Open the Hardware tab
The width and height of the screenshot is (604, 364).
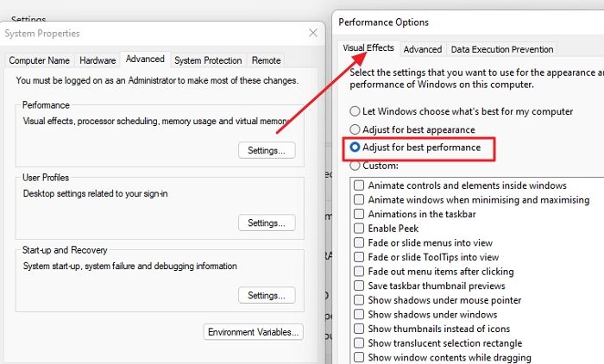(98, 60)
